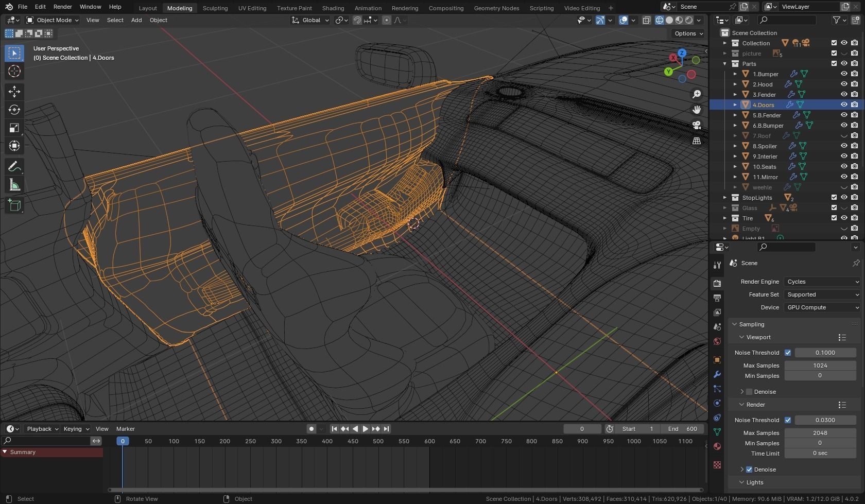Disable 10.Seats in renders camera icon

click(x=854, y=166)
